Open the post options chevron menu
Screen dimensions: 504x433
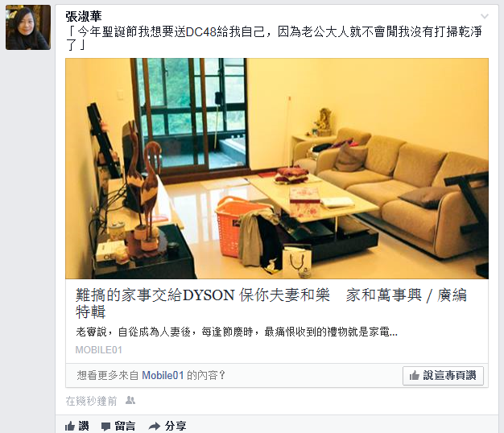(485, 16)
